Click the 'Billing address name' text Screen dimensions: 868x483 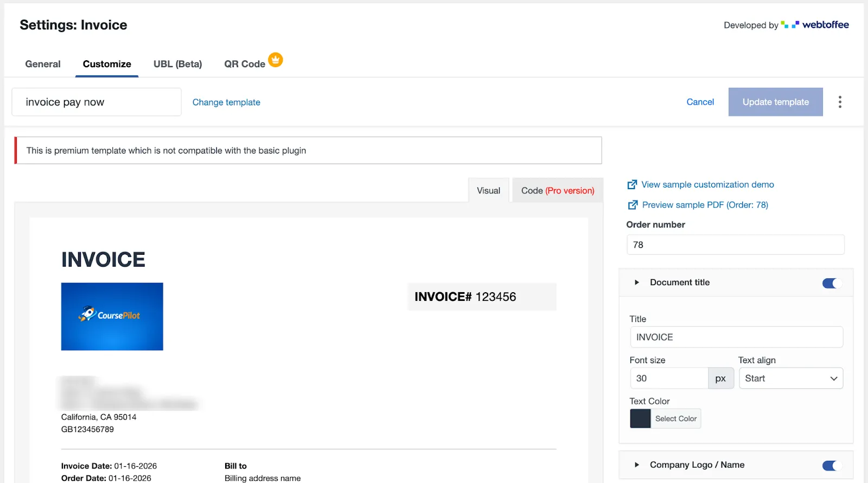tap(263, 478)
